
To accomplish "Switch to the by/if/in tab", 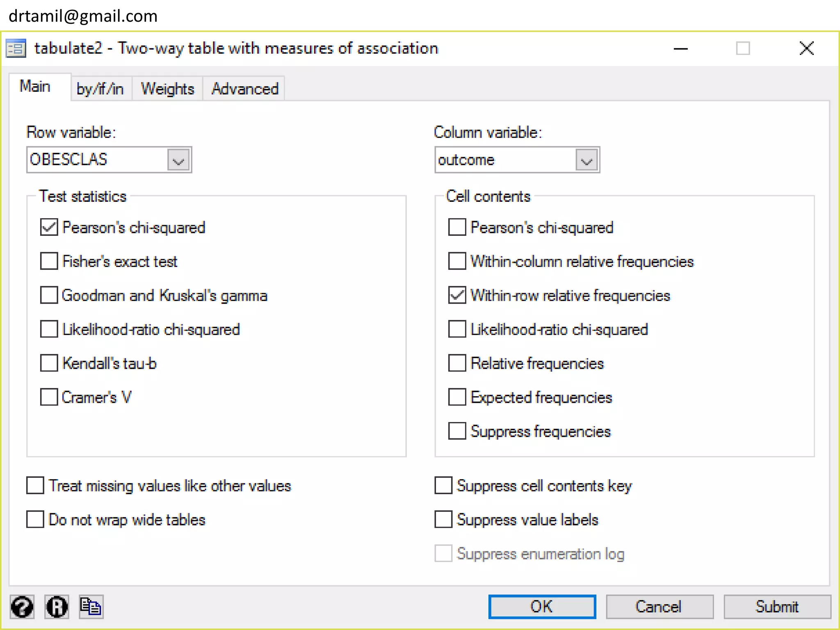I will pos(100,89).
